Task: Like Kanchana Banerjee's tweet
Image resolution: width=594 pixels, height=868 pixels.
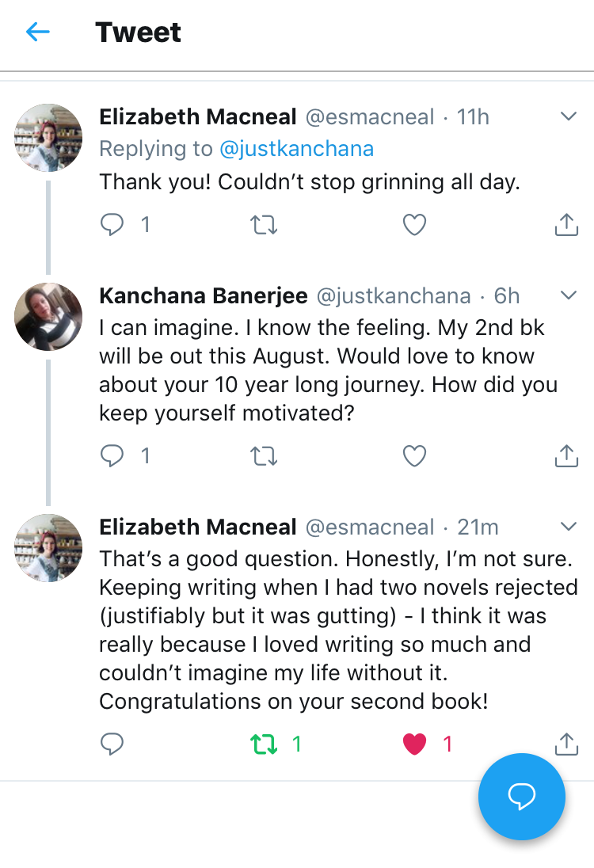Action: [414, 455]
